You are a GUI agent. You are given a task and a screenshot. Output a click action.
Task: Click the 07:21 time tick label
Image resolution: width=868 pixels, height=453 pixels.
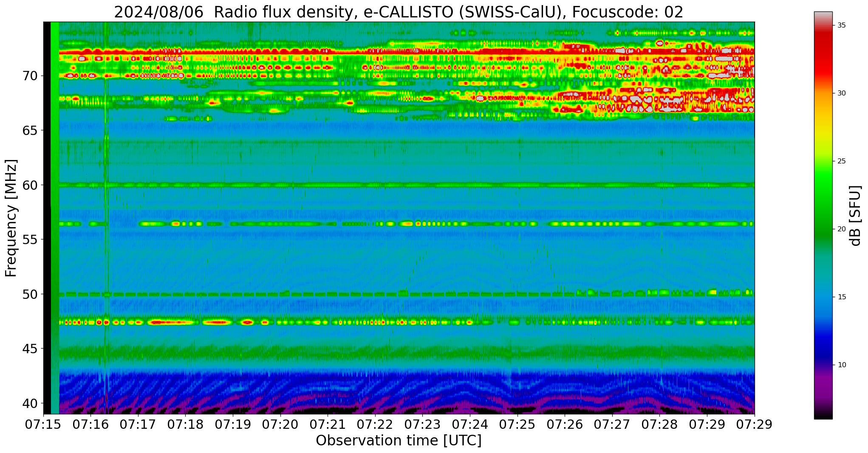coord(328,424)
